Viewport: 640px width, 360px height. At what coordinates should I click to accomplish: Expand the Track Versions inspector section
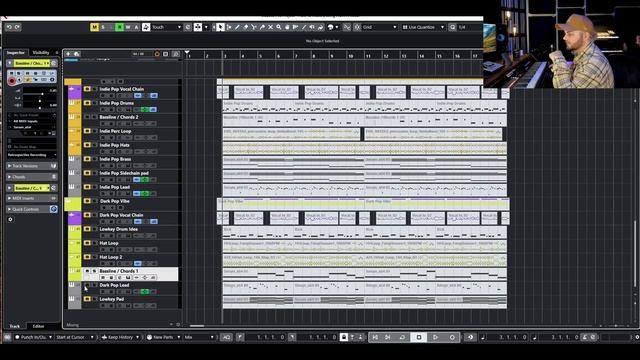pos(31,166)
